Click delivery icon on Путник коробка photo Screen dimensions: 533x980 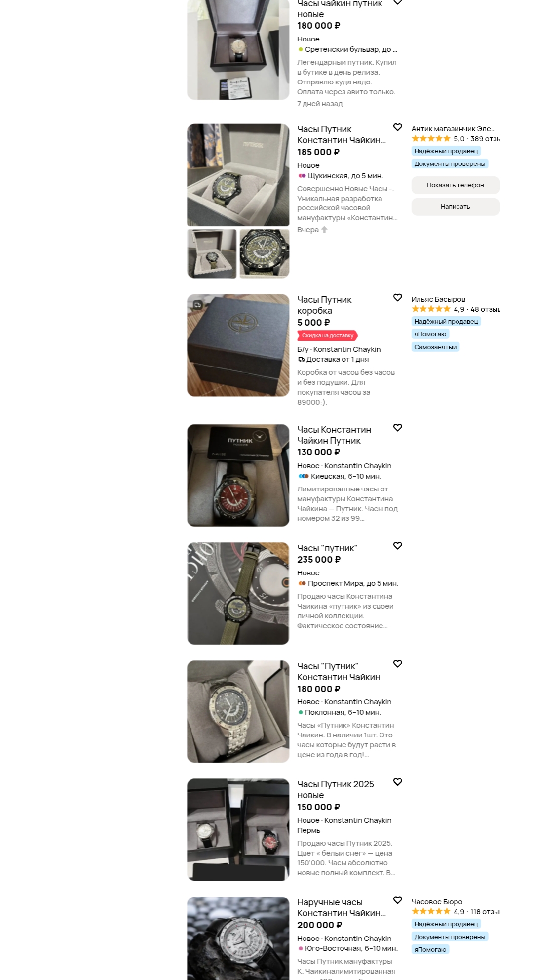[198, 305]
